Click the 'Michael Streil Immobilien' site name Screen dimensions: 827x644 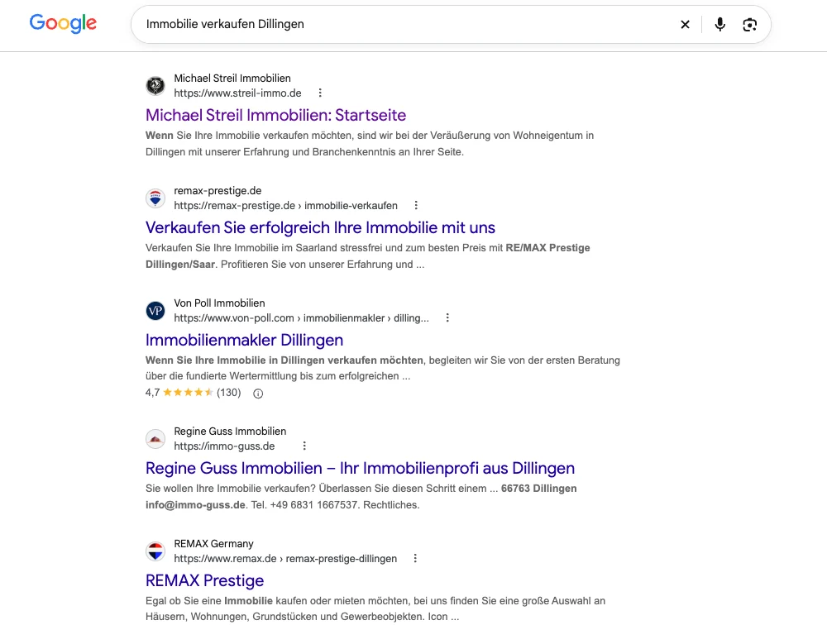click(232, 78)
